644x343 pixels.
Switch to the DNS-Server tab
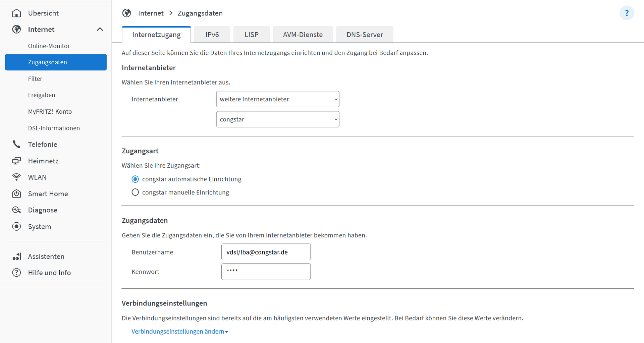point(364,35)
